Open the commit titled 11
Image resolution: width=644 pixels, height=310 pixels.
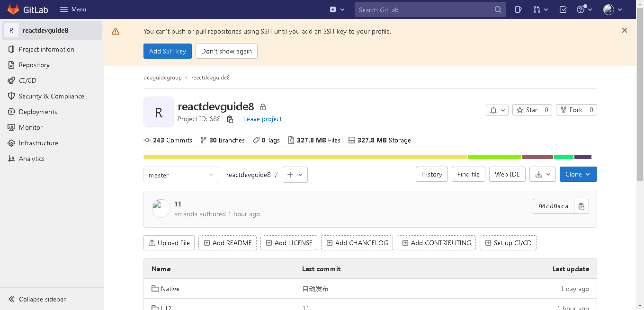178,204
